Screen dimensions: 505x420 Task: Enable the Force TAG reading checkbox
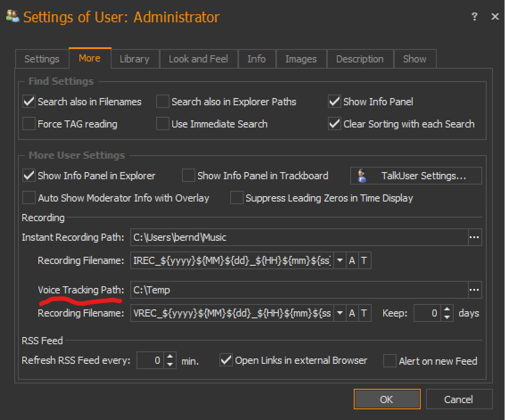point(29,124)
